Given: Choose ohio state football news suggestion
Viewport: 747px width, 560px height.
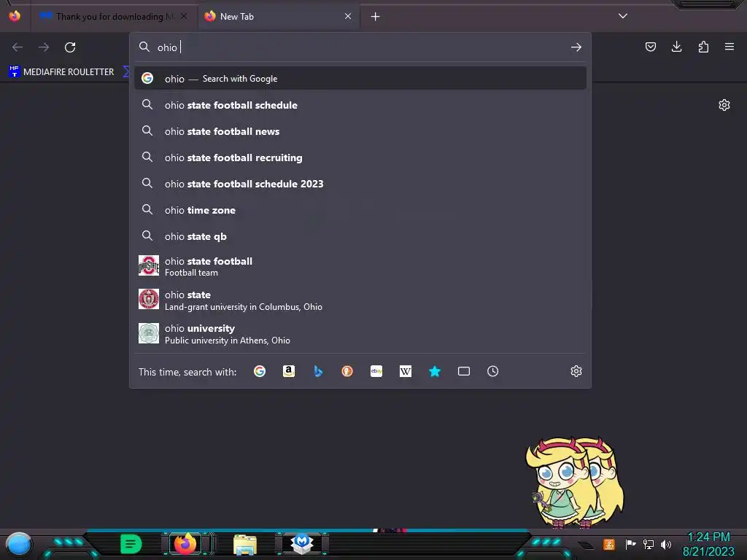Looking at the screenshot, I should click(360, 131).
